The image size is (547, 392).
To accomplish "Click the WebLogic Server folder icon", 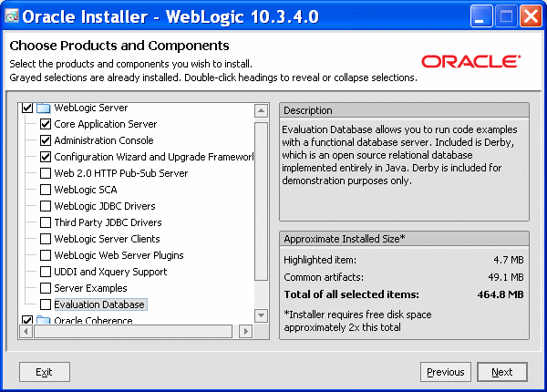I will pyautogui.click(x=43, y=108).
